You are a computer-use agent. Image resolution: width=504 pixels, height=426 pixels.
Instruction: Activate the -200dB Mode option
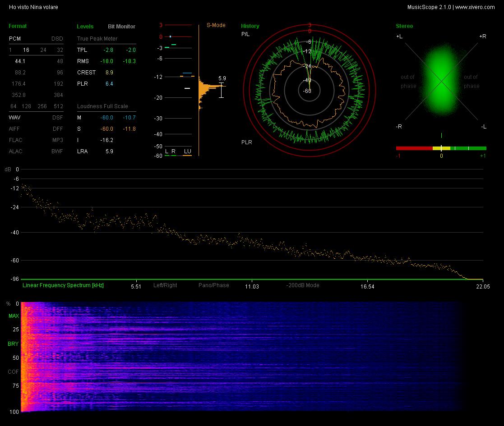(303, 285)
